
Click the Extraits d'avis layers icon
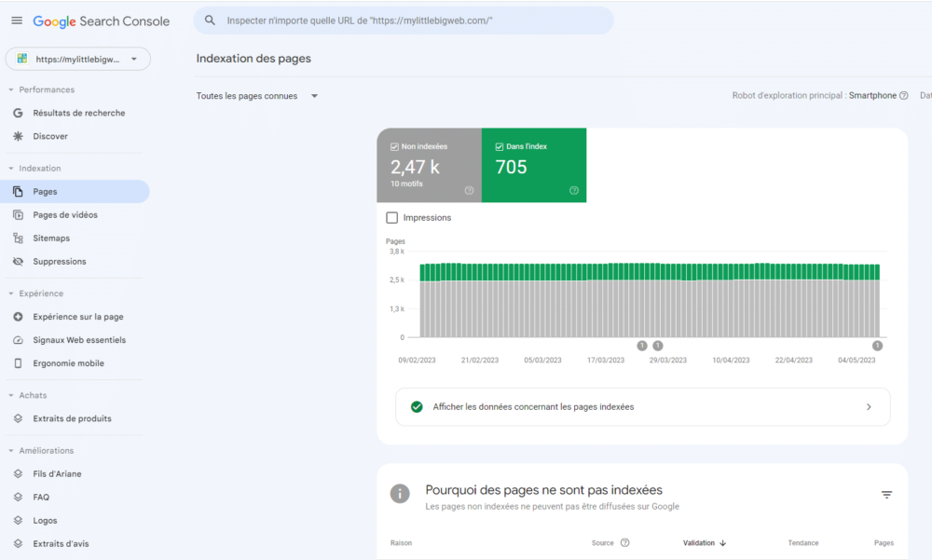(x=18, y=543)
